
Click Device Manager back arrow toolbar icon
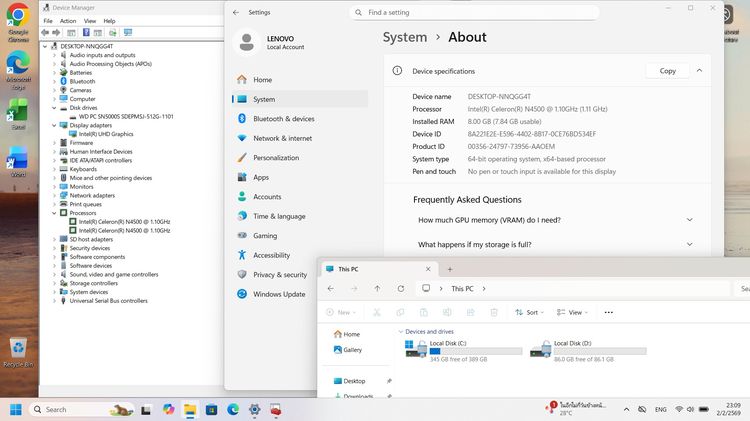click(x=45, y=33)
